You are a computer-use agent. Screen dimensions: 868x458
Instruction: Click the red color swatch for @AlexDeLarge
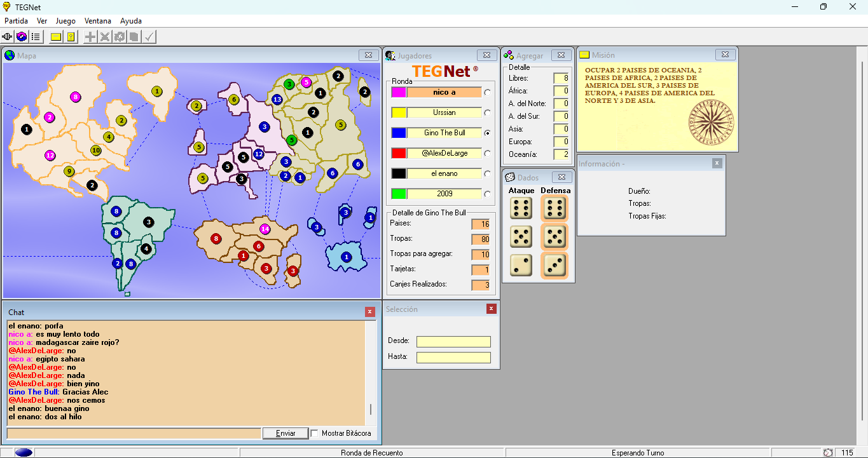coord(398,153)
